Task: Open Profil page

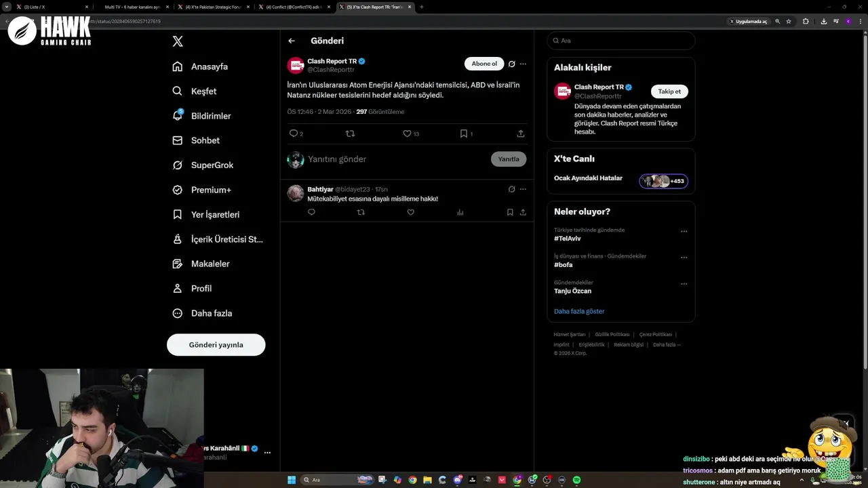Action: tap(192, 288)
